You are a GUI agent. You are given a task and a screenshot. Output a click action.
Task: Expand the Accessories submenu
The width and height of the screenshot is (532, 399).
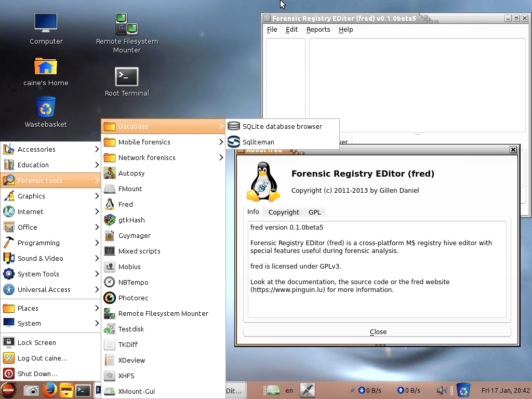(51, 149)
